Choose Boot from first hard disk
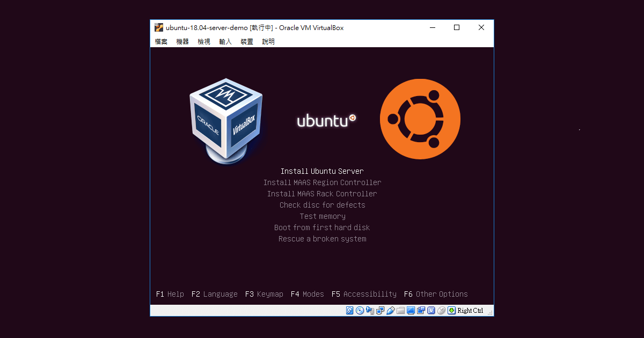This screenshot has height=338, width=644. coord(322,227)
